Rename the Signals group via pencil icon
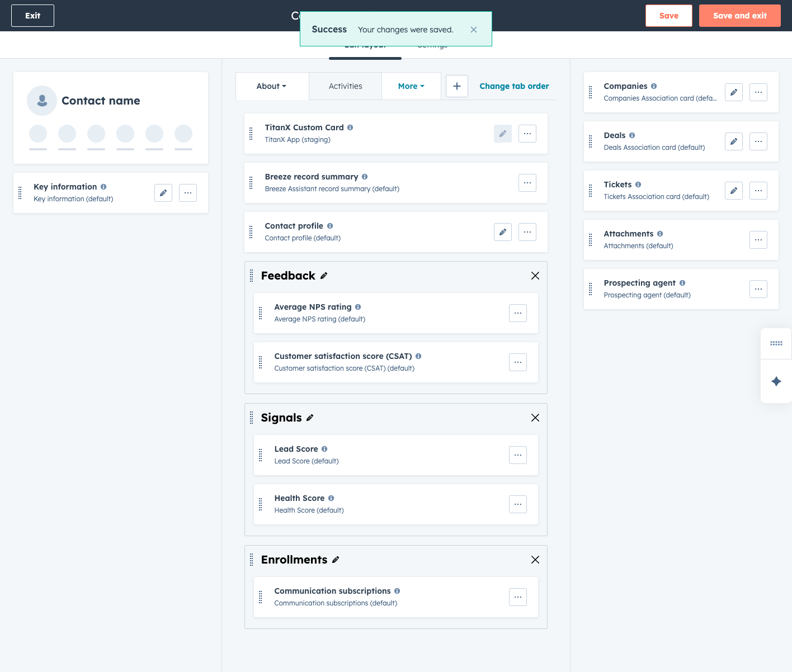 point(310,418)
